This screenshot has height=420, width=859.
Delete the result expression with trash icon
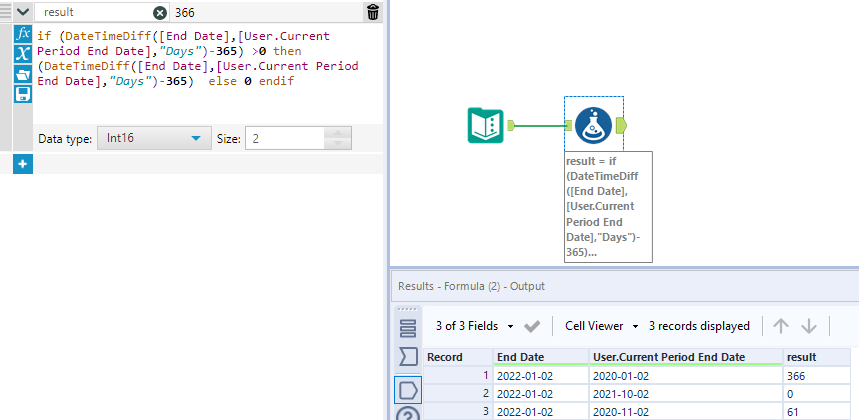(373, 12)
